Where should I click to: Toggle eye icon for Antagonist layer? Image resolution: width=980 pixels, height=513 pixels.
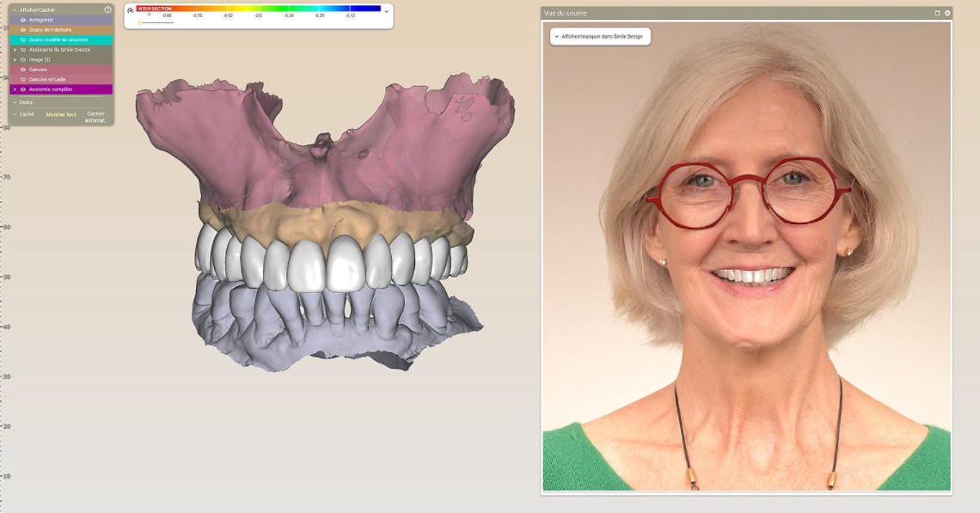(23, 20)
